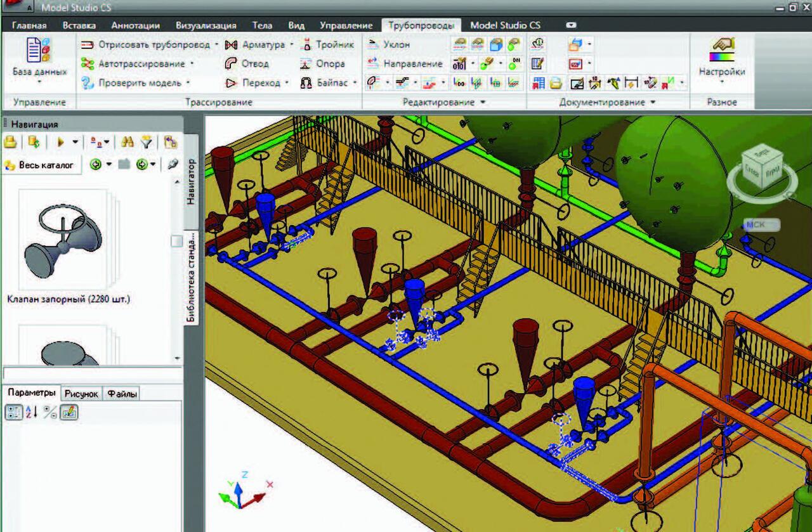Viewport: 812px width, 532px height.
Task: Click the yellow stamp icon in Навигация toolbar
Action: (10, 142)
